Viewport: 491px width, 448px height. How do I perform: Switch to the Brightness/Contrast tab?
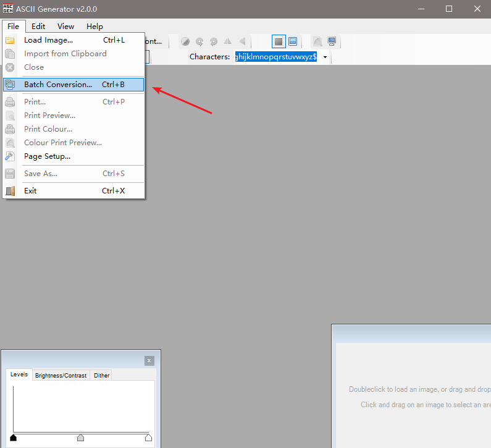point(61,375)
